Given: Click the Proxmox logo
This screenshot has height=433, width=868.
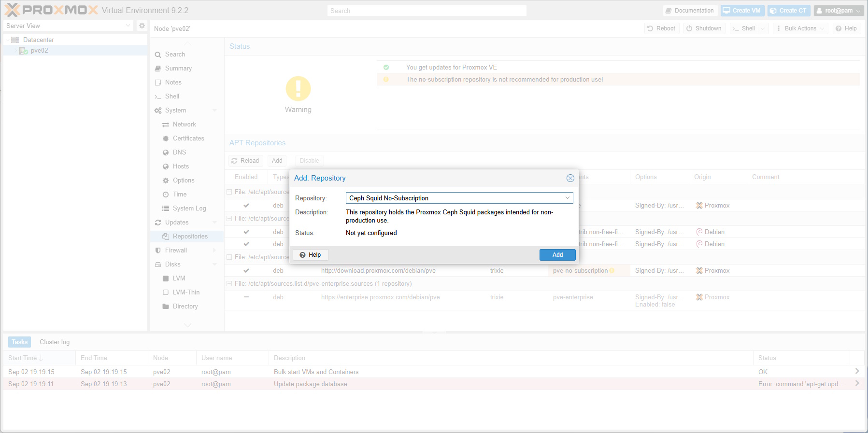Looking at the screenshot, I should 51,10.
